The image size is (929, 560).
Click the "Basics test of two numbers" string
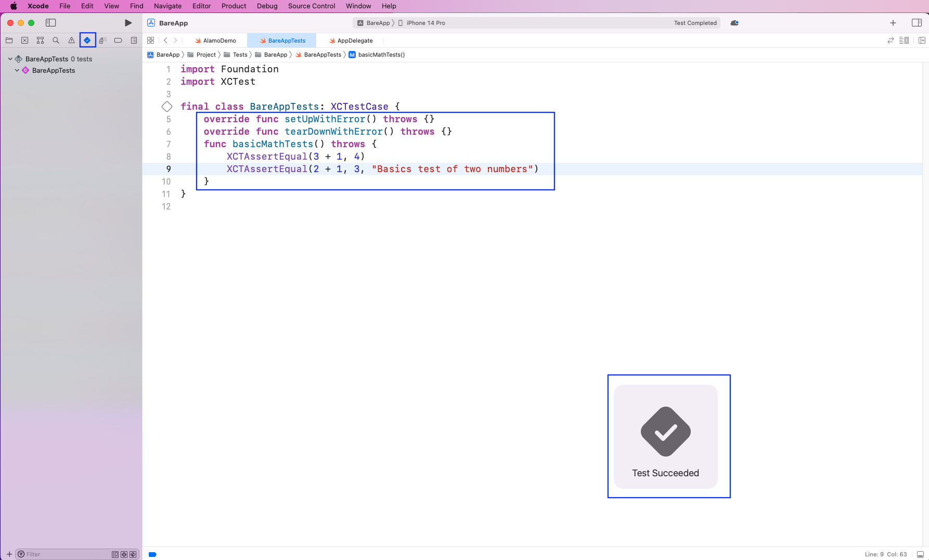452,169
